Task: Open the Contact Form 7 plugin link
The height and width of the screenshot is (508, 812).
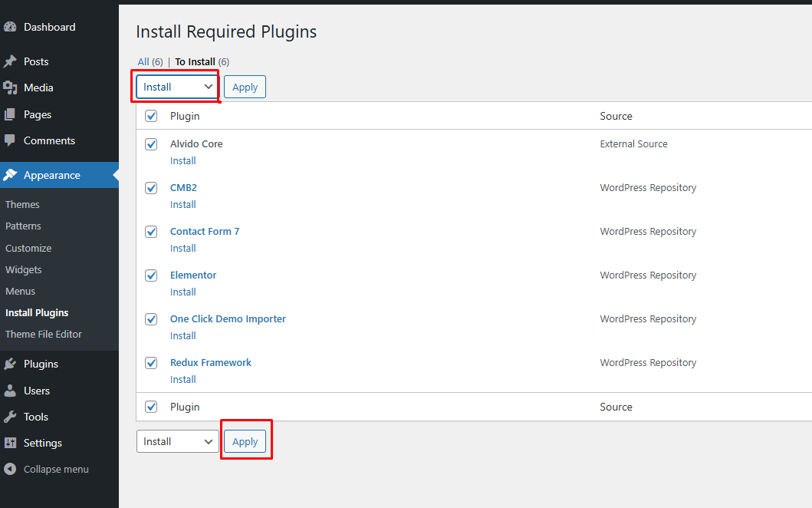Action: point(205,231)
